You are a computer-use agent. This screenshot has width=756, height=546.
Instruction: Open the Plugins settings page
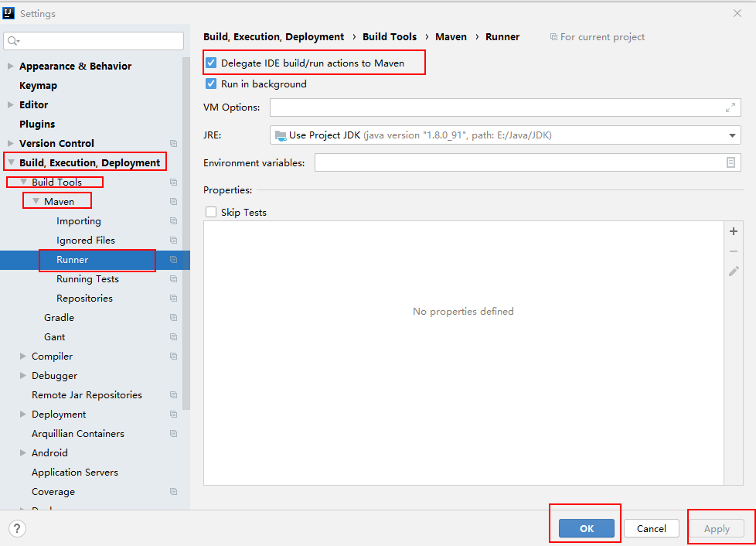36,124
